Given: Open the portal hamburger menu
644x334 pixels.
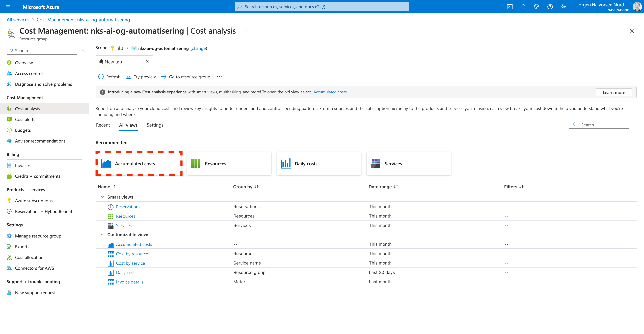Looking at the screenshot, I should click(8, 7).
